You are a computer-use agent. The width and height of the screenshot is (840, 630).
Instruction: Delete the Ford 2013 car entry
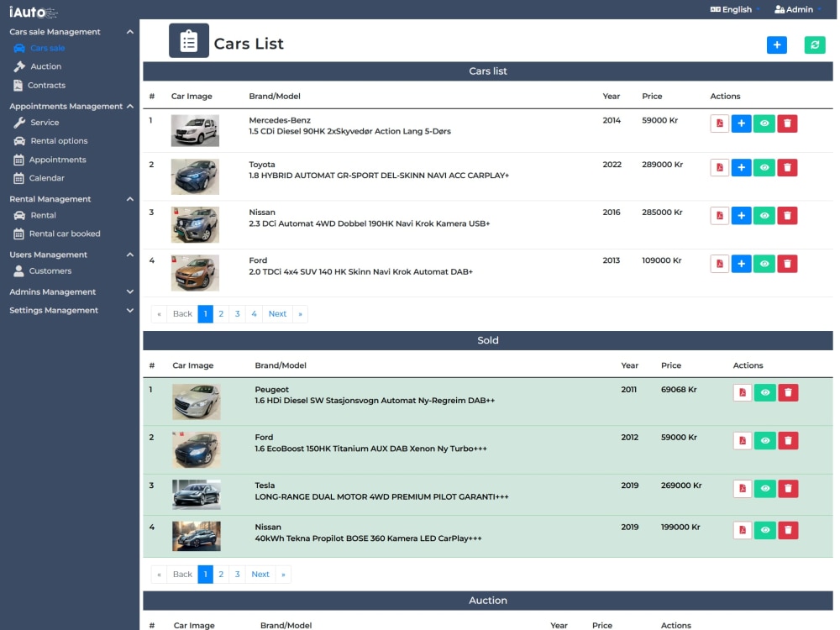(x=787, y=264)
